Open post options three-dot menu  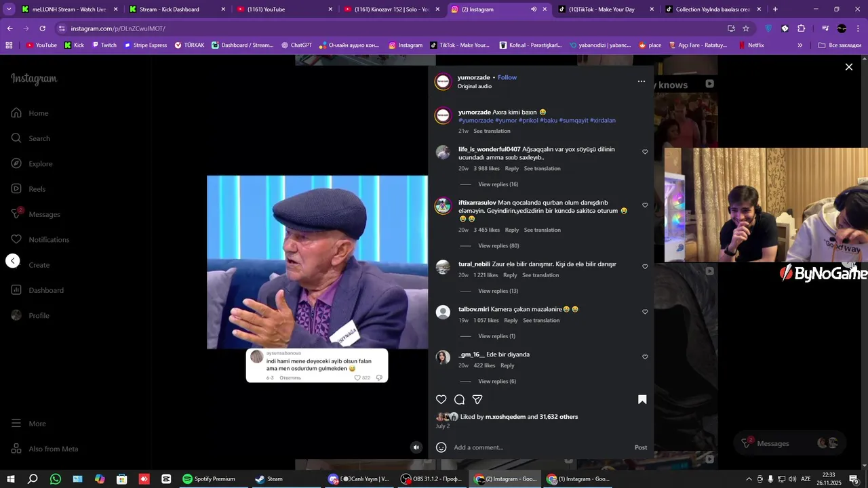tap(642, 81)
